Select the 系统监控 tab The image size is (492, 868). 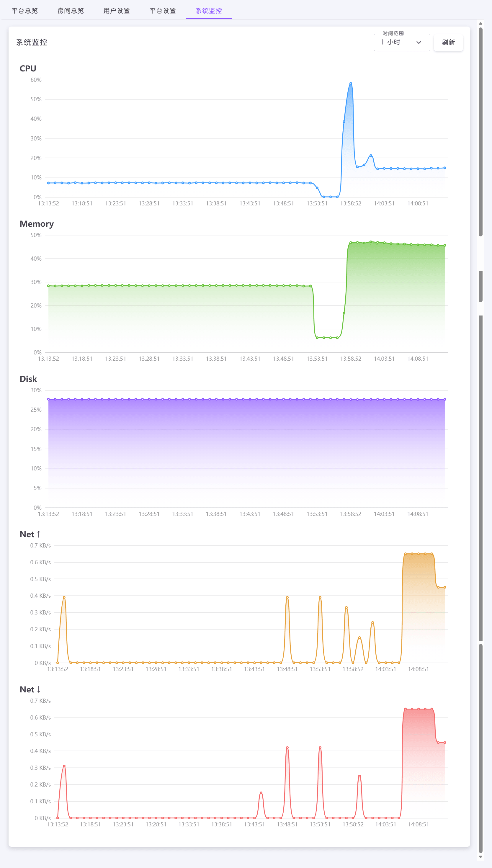[x=208, y=11]
